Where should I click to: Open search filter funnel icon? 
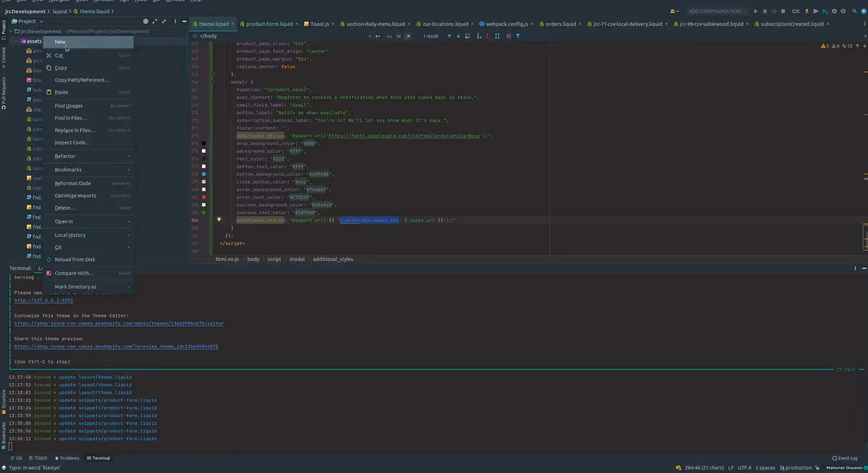coord(518,36)
